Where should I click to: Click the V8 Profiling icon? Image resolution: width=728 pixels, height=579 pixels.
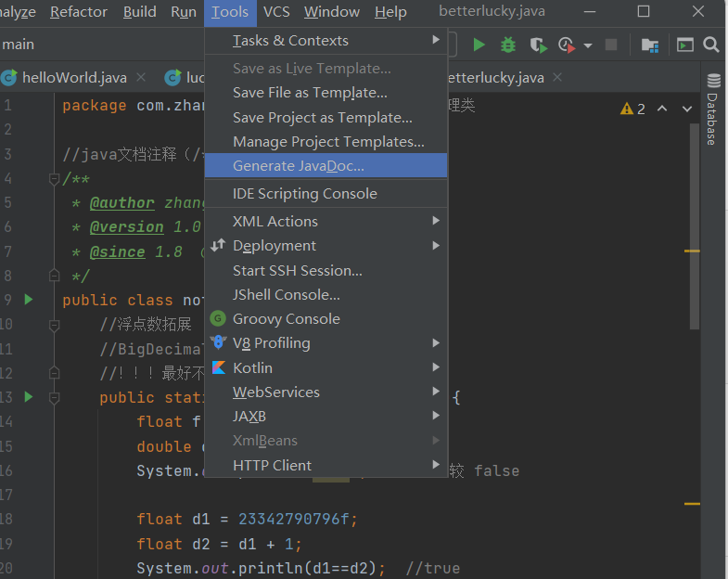(x=218, y=343)
